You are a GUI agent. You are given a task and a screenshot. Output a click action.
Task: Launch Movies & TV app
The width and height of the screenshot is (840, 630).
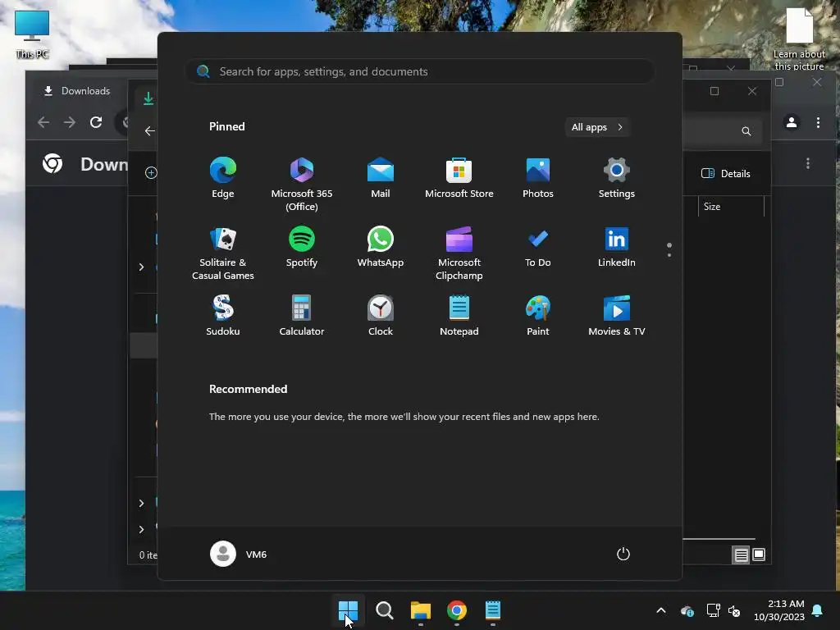coord(617,316)
